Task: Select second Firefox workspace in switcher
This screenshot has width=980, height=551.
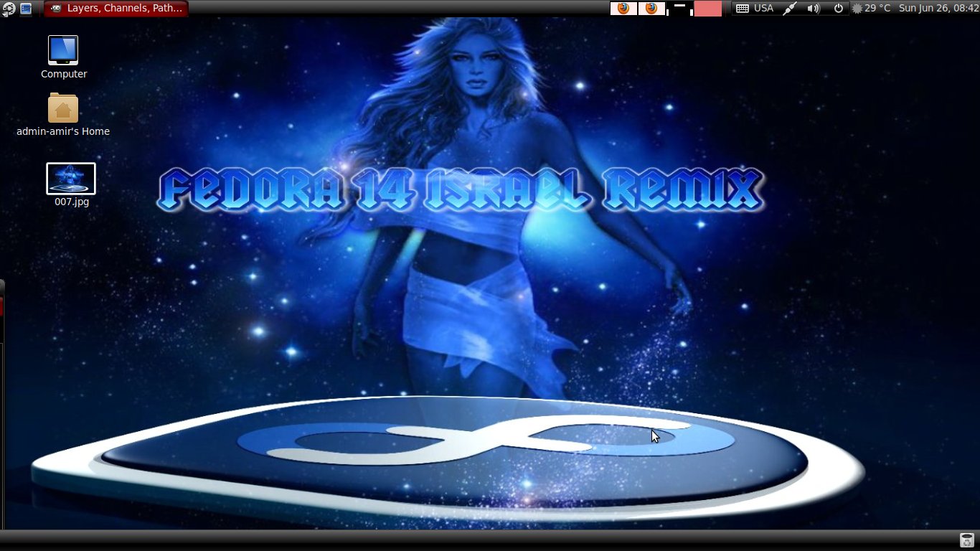Action: click(x=651, y=9)
